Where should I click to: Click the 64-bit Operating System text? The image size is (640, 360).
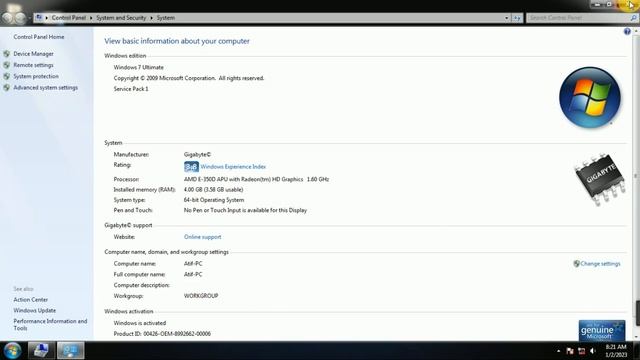[x=214, y=200]
